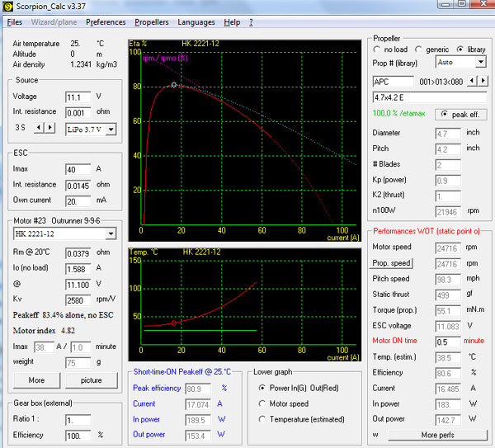The image size is (495, 448).
Task: Edit the motor Rm @ 20°C field
Action: (x=78, y=253)
